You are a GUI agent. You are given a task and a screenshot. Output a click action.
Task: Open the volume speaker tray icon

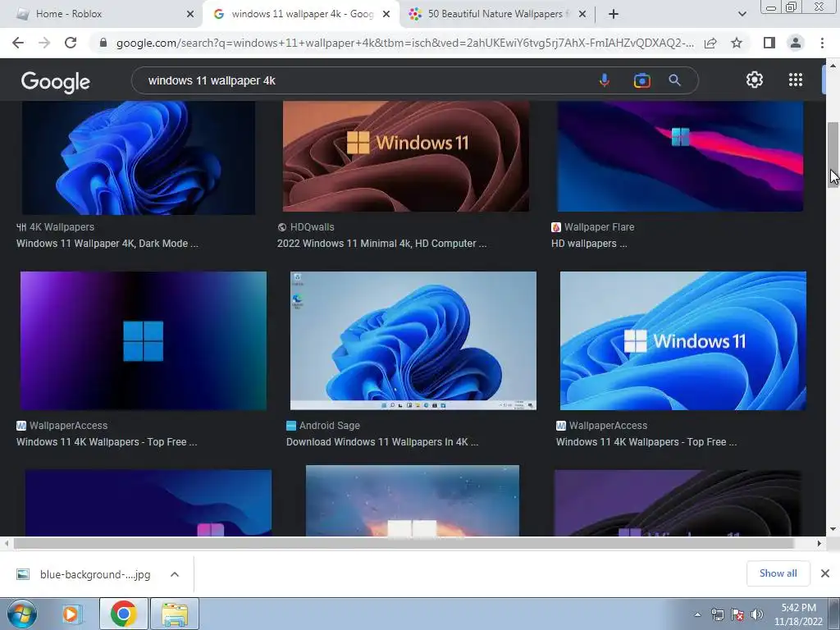[x=757, y=614]
